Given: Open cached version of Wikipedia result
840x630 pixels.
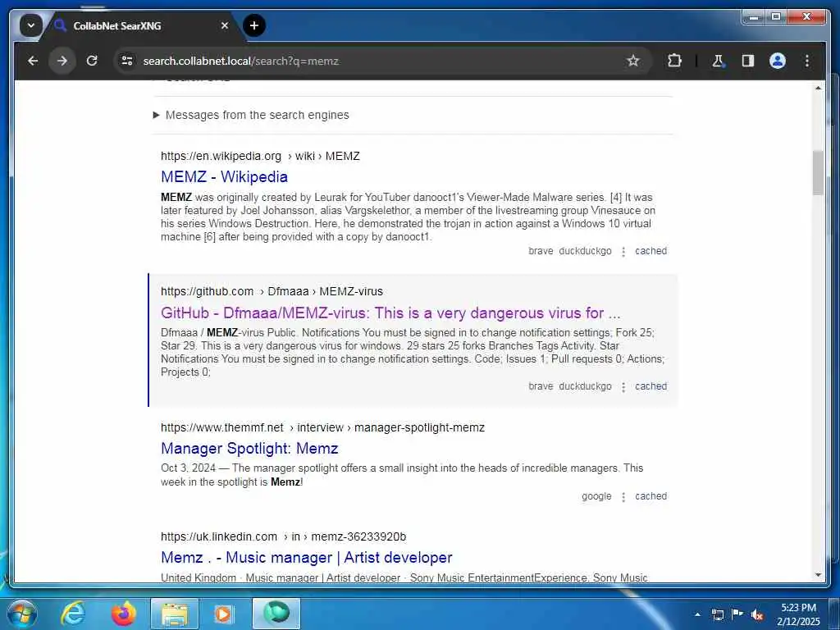Looking at the screenshot, I should (x=651, y=251).
